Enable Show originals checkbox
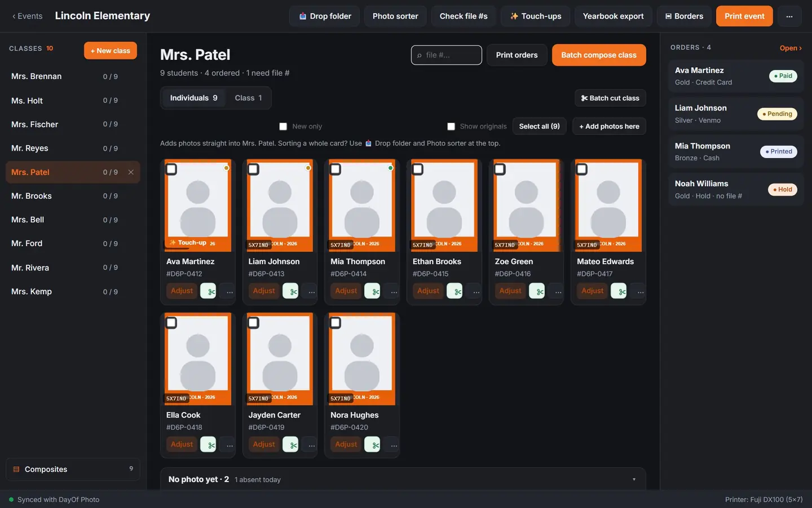The width and height of the screenshot is (812, 508). [451, 126]
